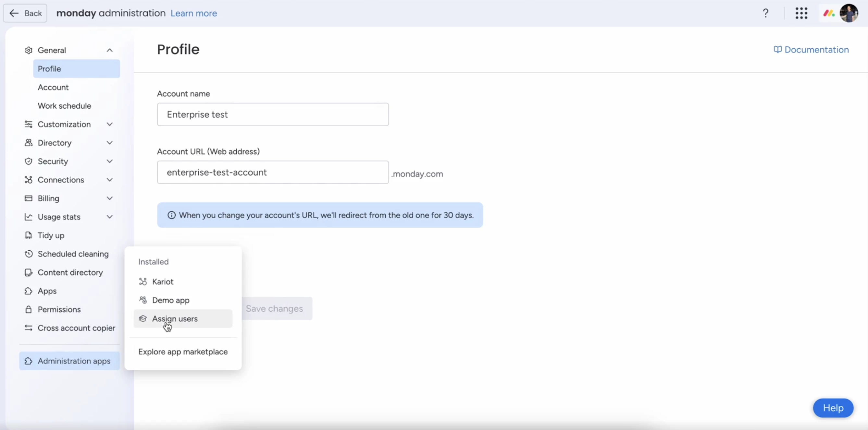Viewport: 868px width, 430px height.
Task: Click the monday logo icon in header
Action: coord(829,13)
